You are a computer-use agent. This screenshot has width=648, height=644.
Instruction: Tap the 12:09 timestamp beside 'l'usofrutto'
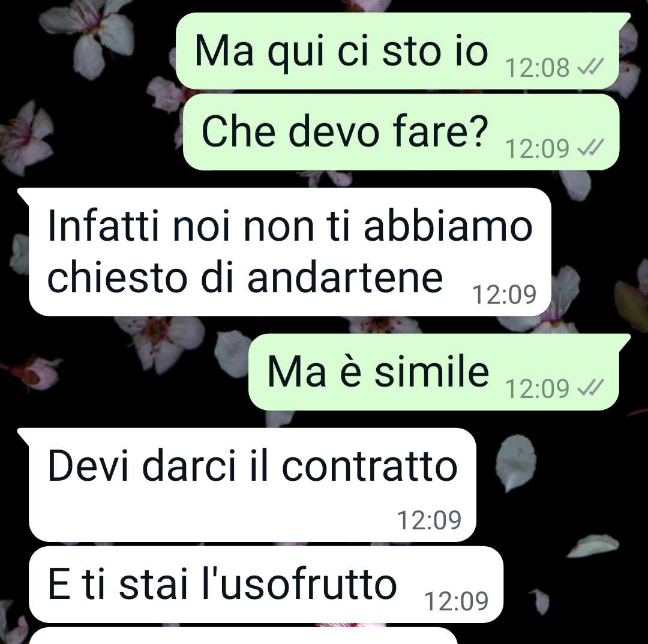[x=456, y=601]
